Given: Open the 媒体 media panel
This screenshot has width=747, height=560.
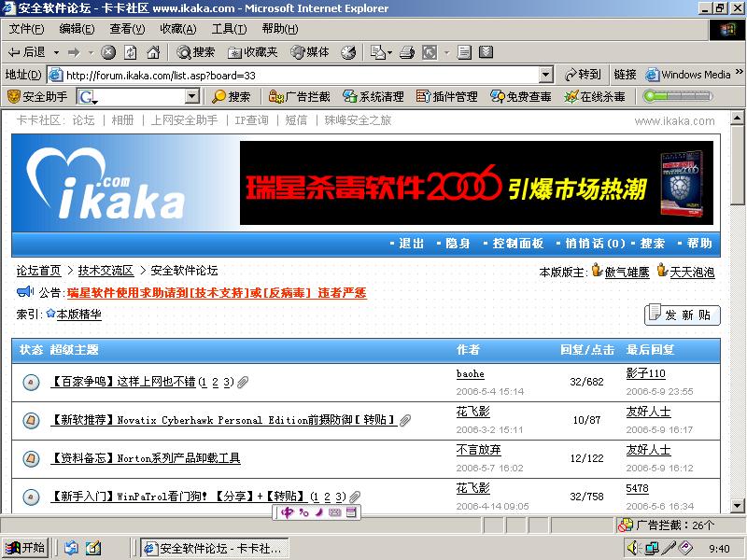Looking at the screenshot, I should pos(310,52).
